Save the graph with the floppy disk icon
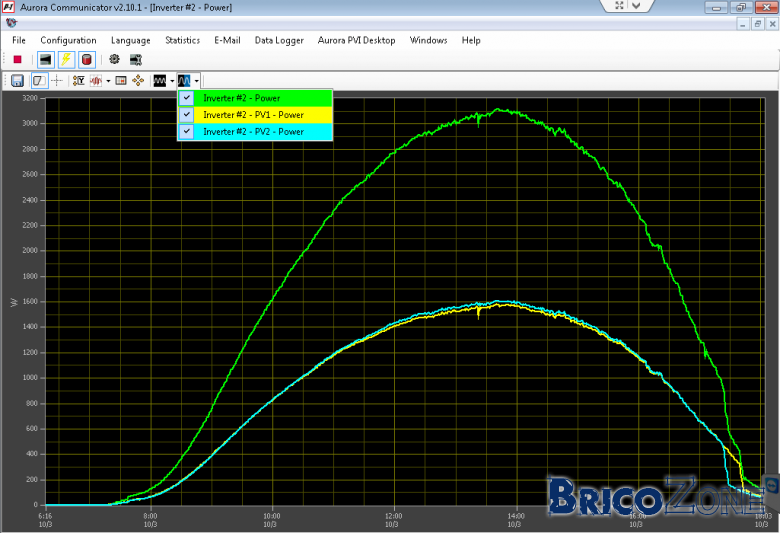 click(17, 81)
